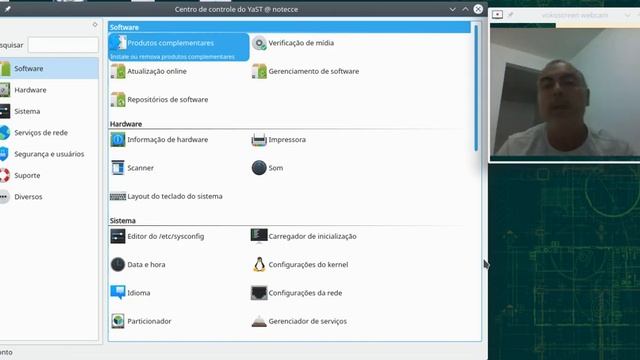Select Diversos category in sidebar
Screen dimensions: 640x360
pos(49,197)
